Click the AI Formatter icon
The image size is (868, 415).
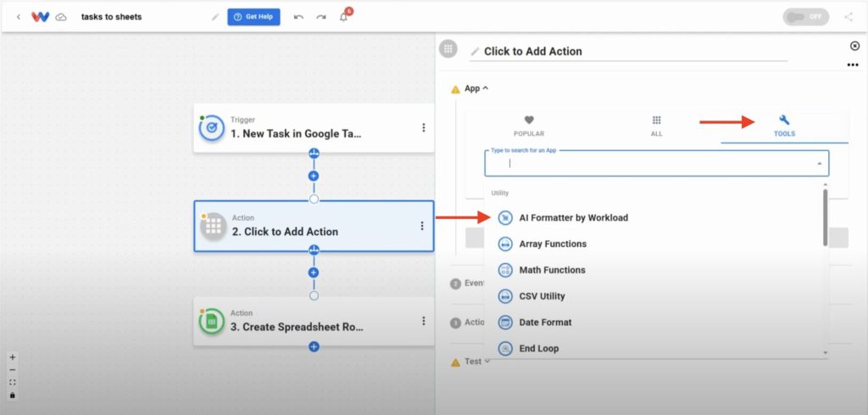tap(505, 218)
